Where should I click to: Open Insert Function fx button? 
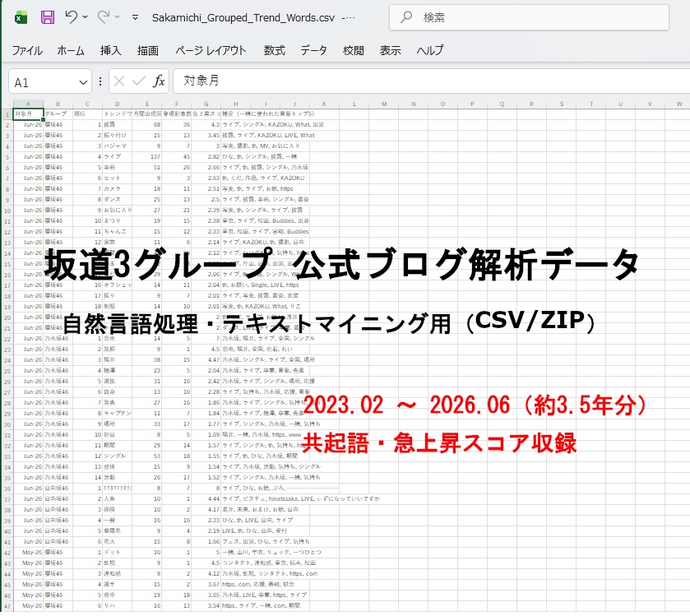pos(159,81)
